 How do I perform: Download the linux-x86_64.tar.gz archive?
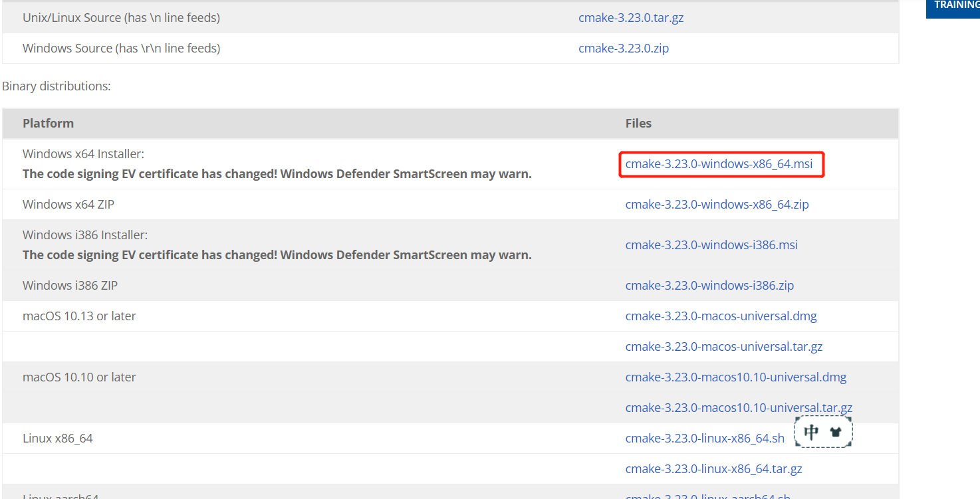pyautogui.click(x=713, y=469)
